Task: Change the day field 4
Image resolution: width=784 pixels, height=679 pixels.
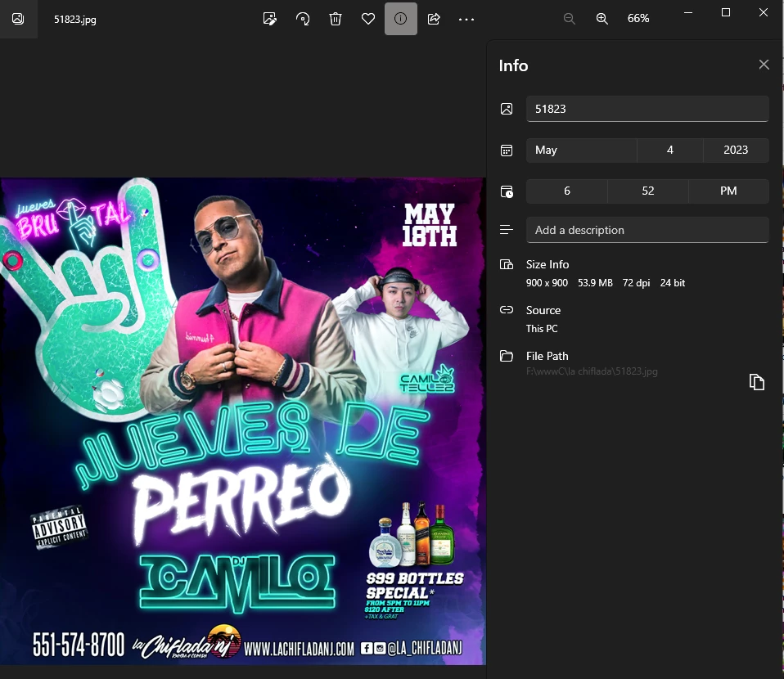Action: coord(670,150)
